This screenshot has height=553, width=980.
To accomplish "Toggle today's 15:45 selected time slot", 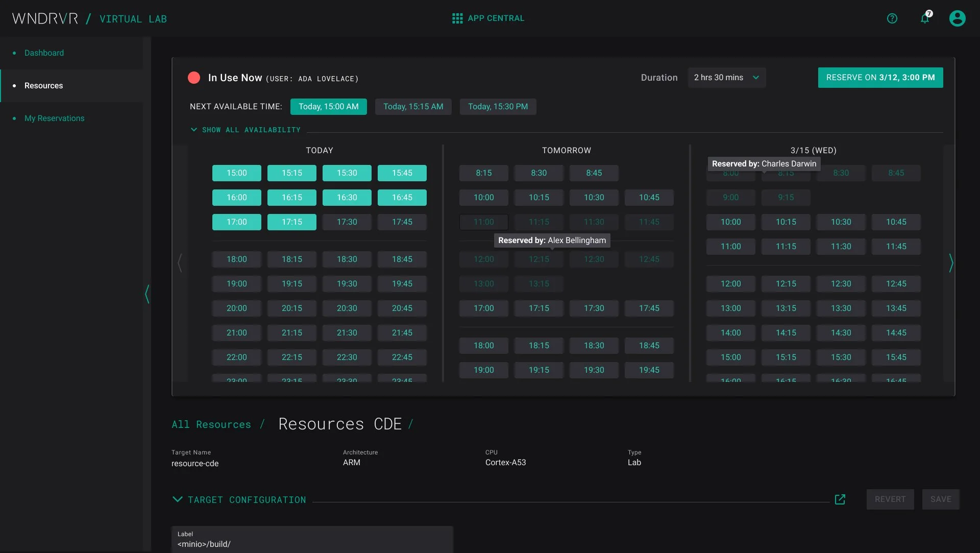I will (x=402, y=173).
